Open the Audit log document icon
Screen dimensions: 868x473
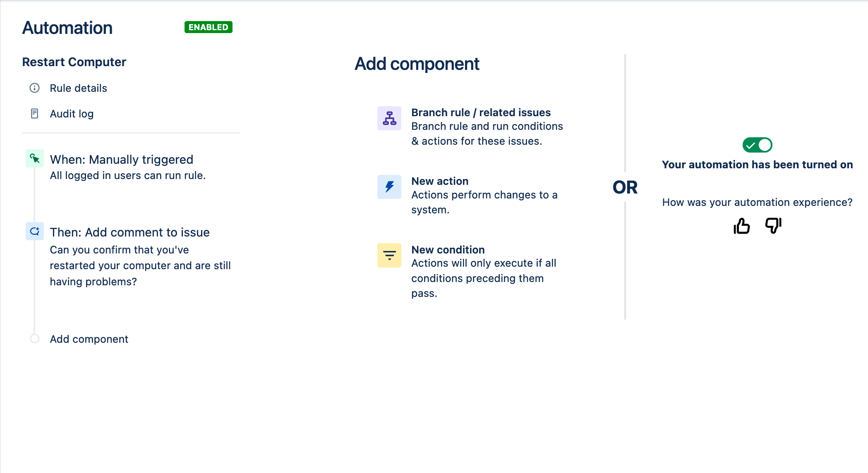click(35, 113)
